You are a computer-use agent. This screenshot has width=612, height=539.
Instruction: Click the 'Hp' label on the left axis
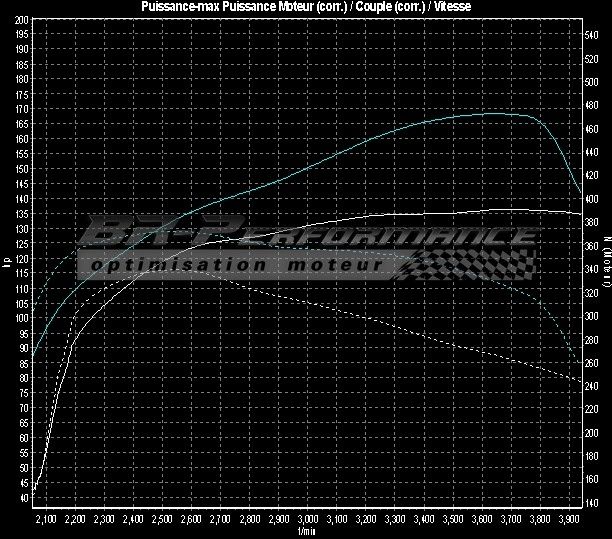7,262
